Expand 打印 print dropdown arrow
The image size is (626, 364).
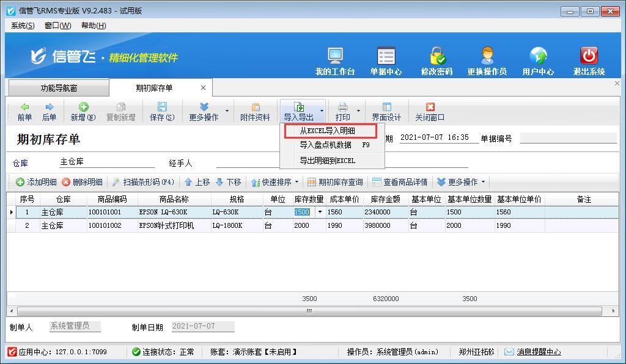point(358,111)
